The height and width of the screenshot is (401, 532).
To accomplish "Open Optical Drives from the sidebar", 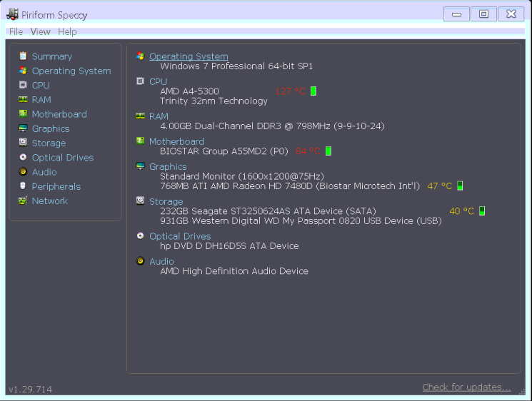I will click(63, 158).
